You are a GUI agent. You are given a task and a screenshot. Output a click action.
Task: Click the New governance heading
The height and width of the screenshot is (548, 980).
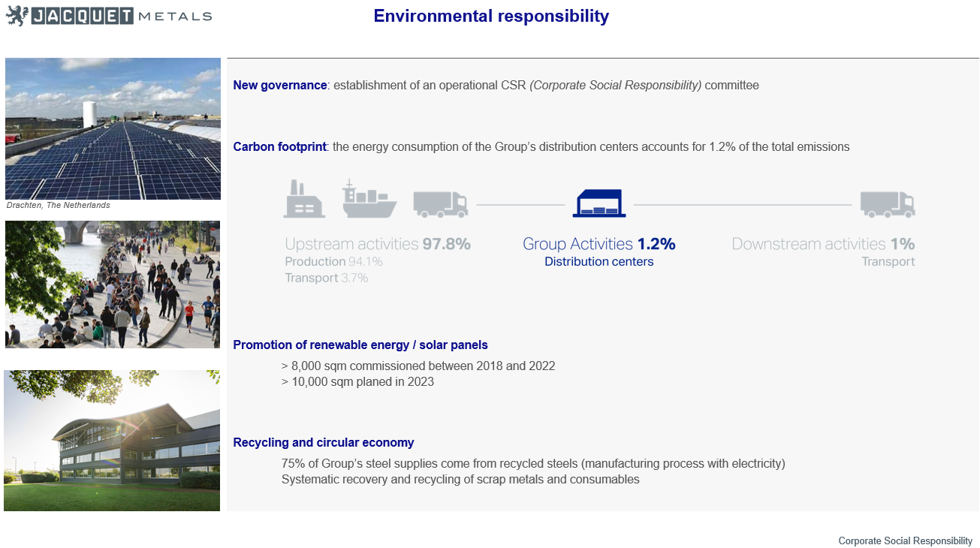pyautogui.click(x=280, y=86)
